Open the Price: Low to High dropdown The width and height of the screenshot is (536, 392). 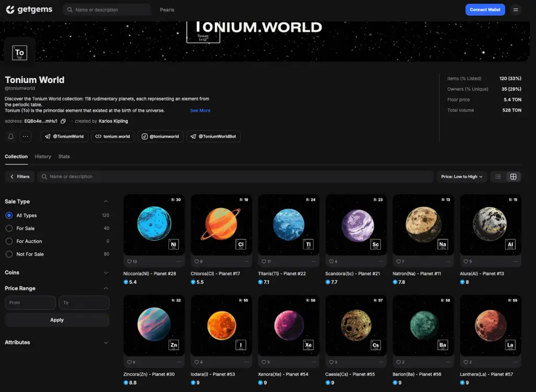tap(462, 177)
